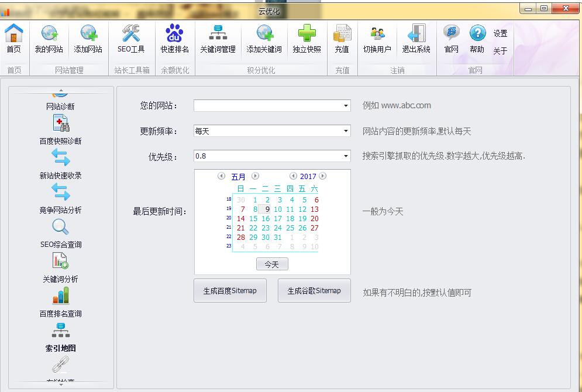This screenshot has width=582, height=392.
Task: Click the 生成谷歌Sitemap button
Action: pyautogui.click(x=314, y=291)
